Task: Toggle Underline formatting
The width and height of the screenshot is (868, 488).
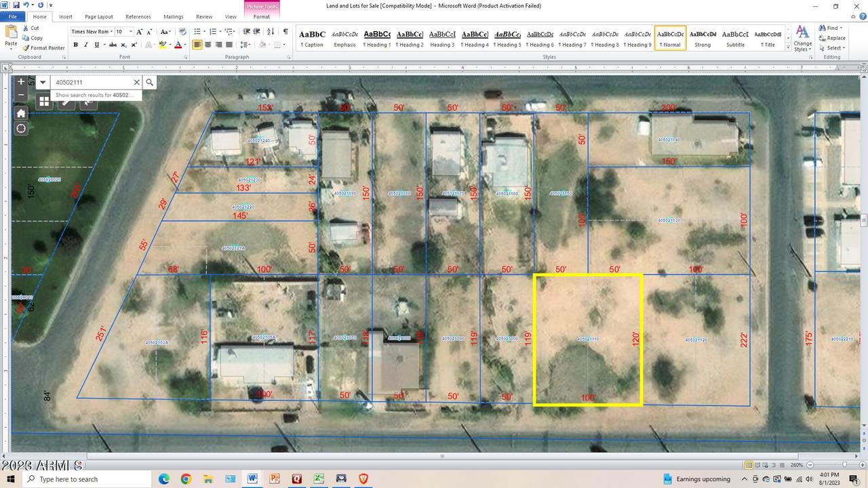Action: coord(96,45)
